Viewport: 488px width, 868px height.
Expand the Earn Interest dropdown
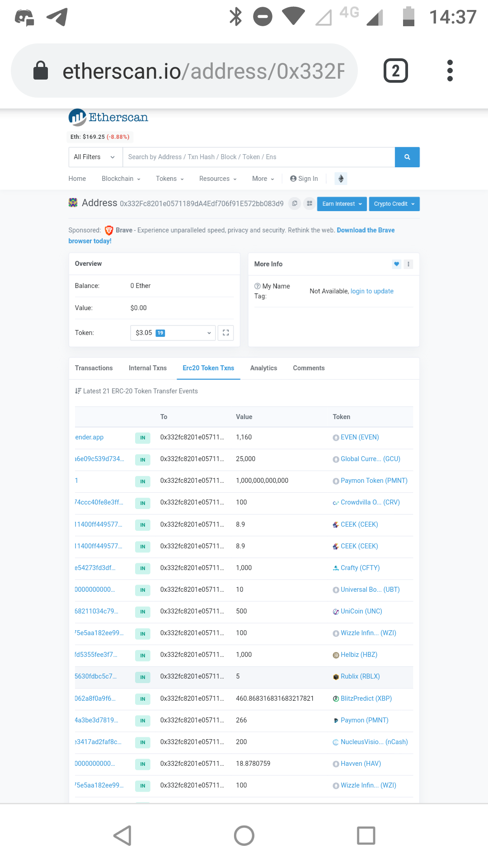(x=342, y=204)
